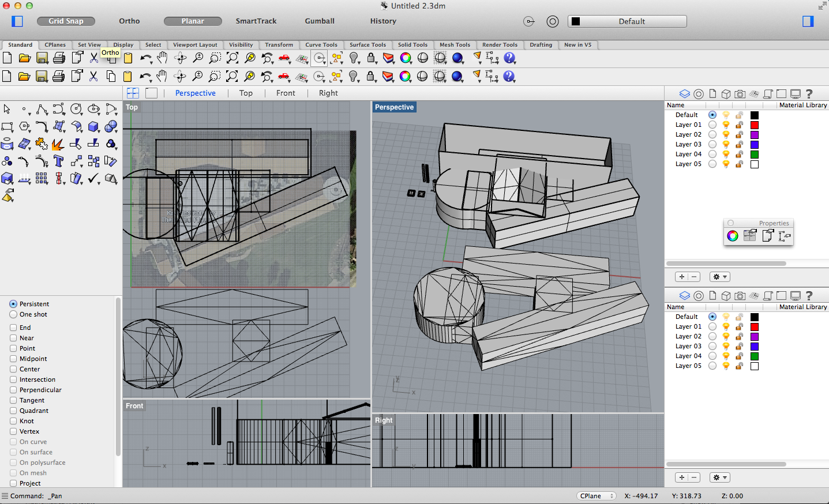Viewport: 829px width, 504px height.
Task: Select the Explode tool in left toolbar
Action: click(x=58, y=144)
